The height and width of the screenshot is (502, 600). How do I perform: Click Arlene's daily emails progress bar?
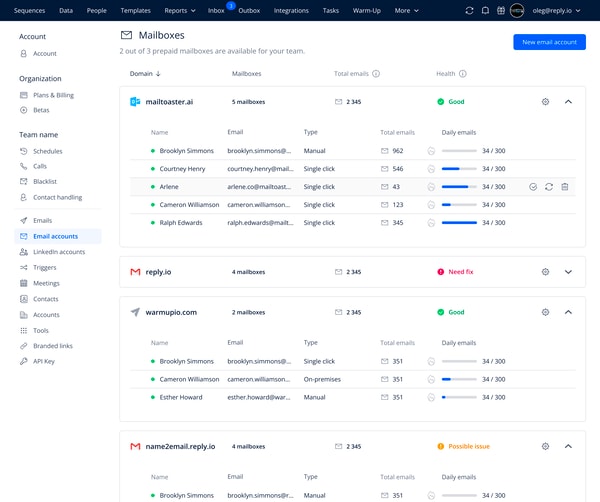pos(459,187)
